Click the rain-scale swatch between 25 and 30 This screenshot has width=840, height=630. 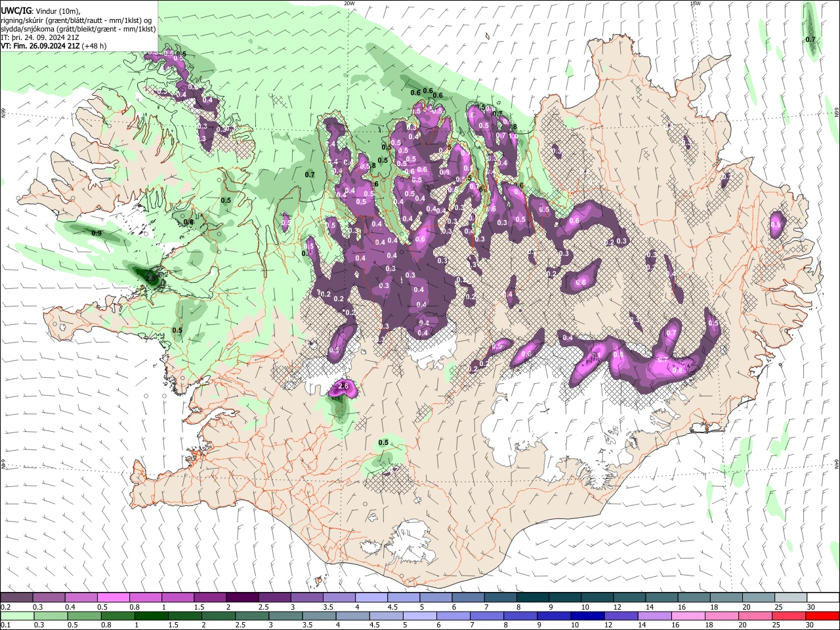point(789,616)
